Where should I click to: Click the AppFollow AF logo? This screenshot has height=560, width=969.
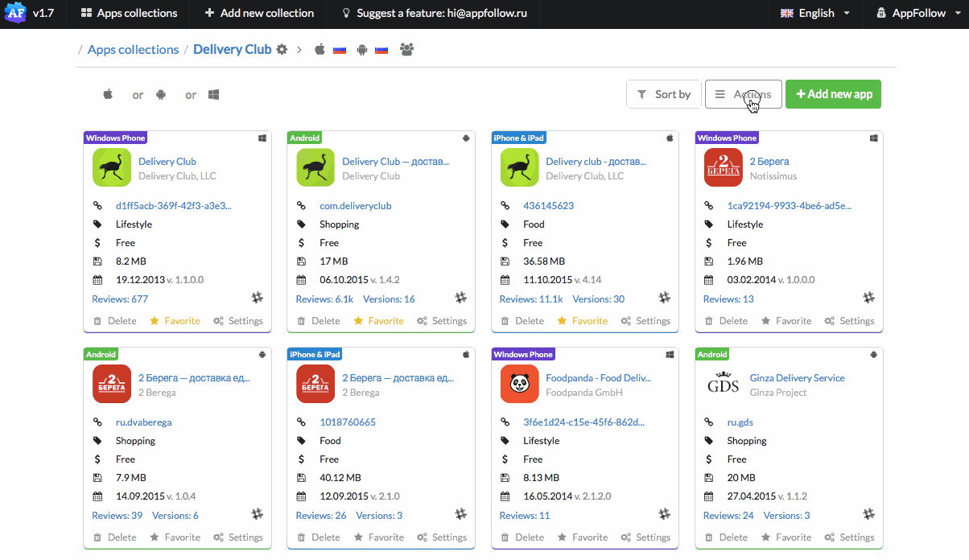tap(14, 13)
